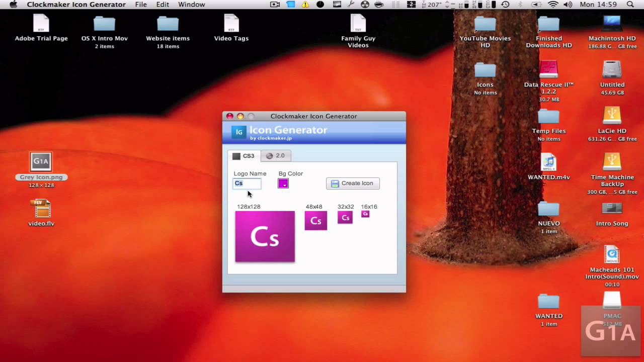Click the screen recording camera icon in menu bar

pos(274,5)
